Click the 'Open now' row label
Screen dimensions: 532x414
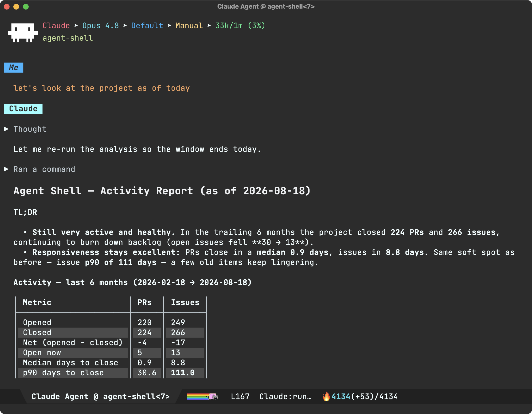(42, 352)
